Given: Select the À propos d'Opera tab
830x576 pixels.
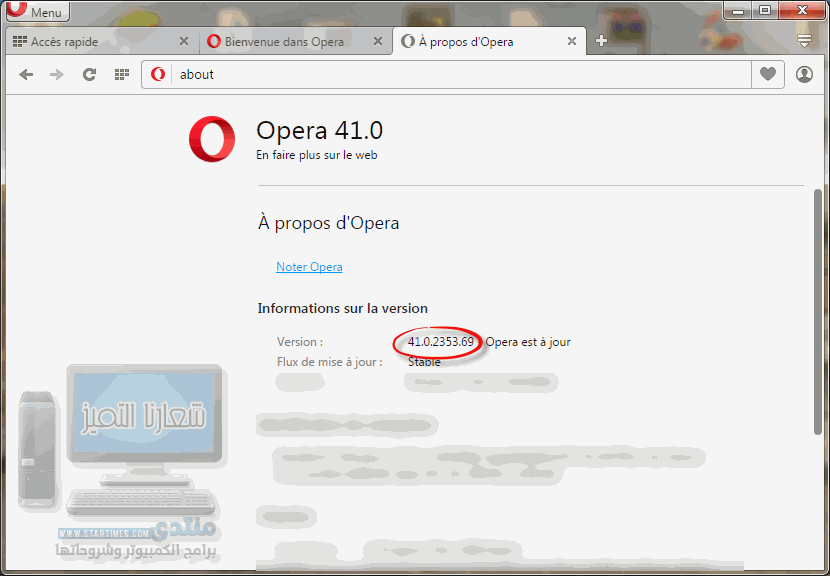Looking at the screenshot, I should click(489, 41).
